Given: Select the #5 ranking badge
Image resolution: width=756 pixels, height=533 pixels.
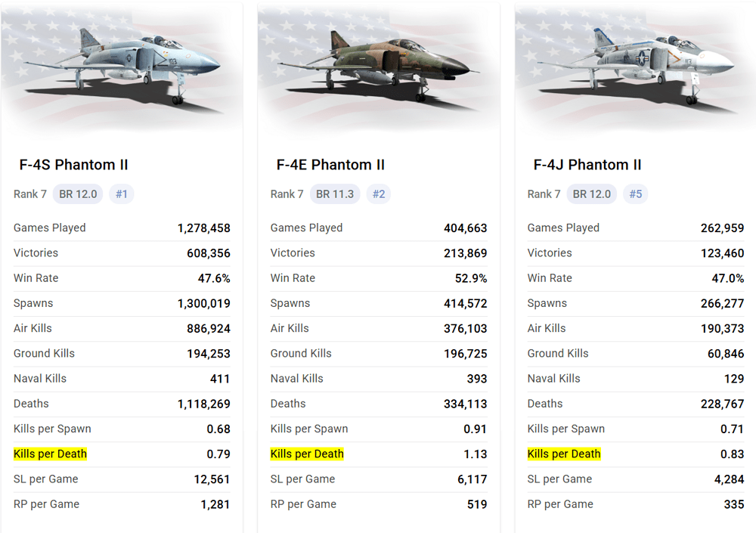Looking at the screenshot, I should (x=636, y=194).
